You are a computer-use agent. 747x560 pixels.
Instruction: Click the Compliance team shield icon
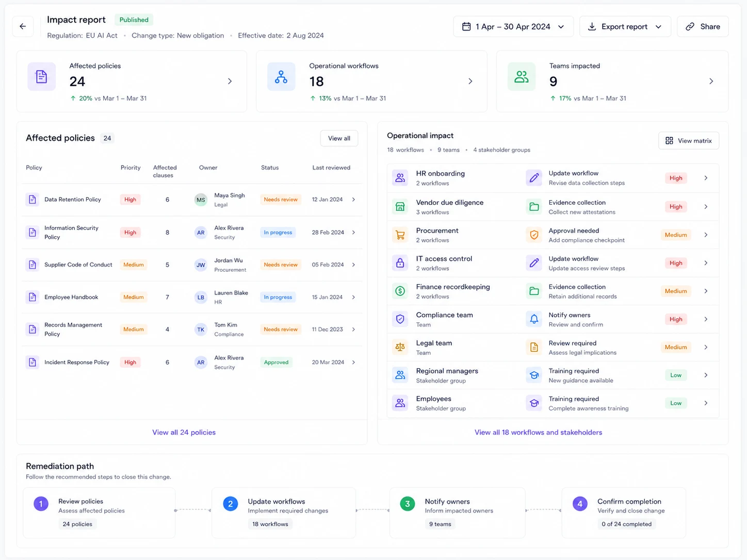click(400, 319)
